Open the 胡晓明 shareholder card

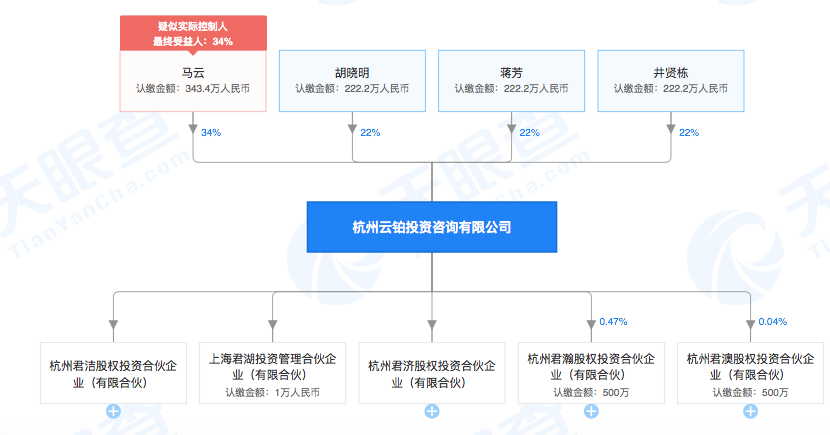click(353, 81)
